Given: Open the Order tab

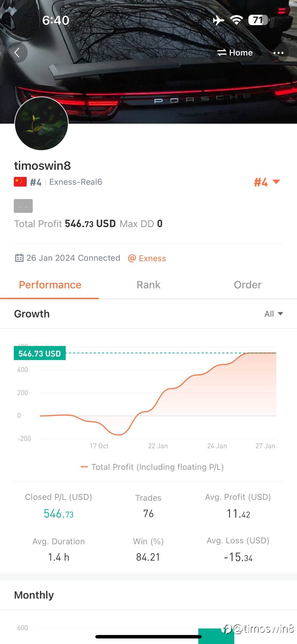Looking at the screenshot, I should (247, 285).
